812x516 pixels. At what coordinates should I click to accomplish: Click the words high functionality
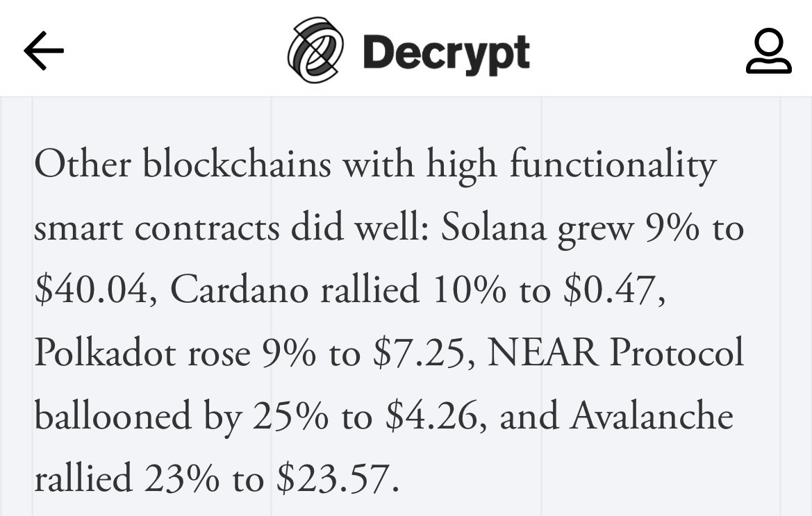[571, 165]
